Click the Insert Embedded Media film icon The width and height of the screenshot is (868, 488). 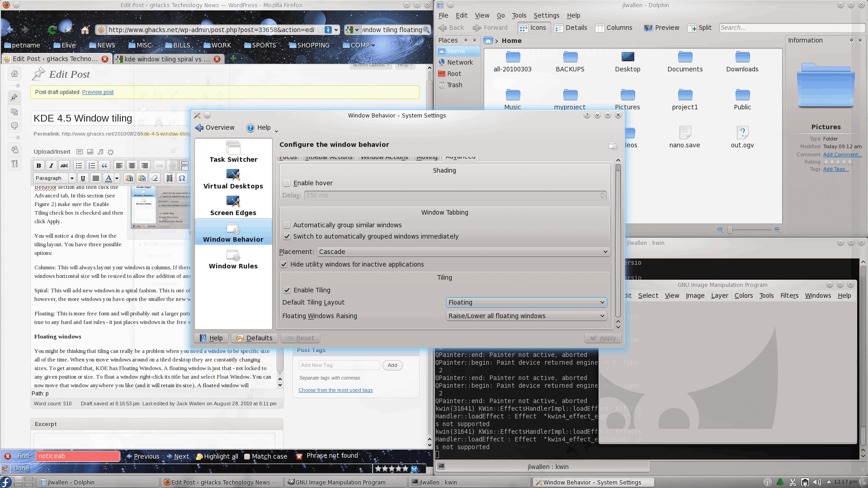click(169, 178)
